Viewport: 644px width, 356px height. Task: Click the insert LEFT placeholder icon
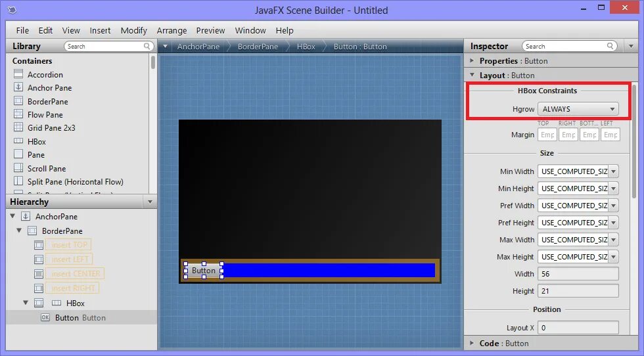coord(39,259)
